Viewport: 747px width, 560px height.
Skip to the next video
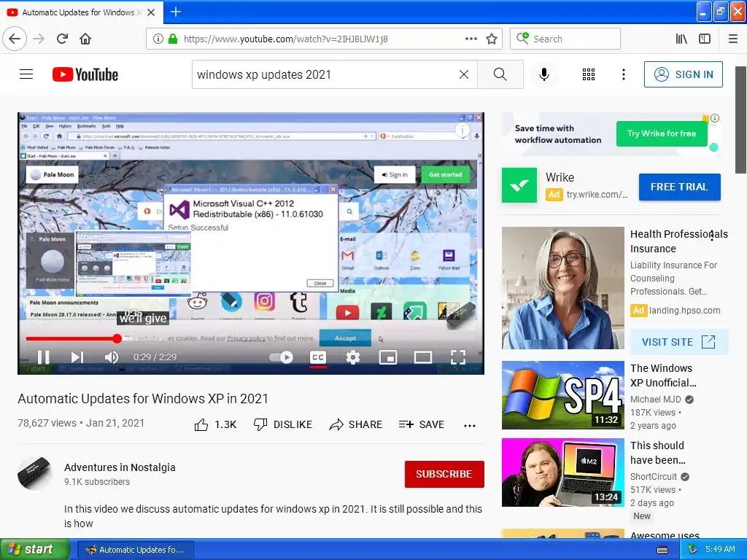click(77, 357)
